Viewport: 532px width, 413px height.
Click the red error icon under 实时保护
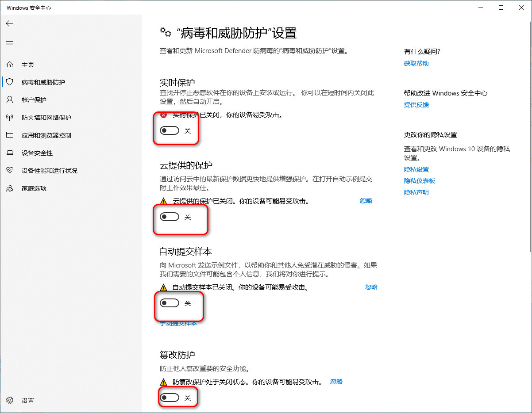click(164, 115)
